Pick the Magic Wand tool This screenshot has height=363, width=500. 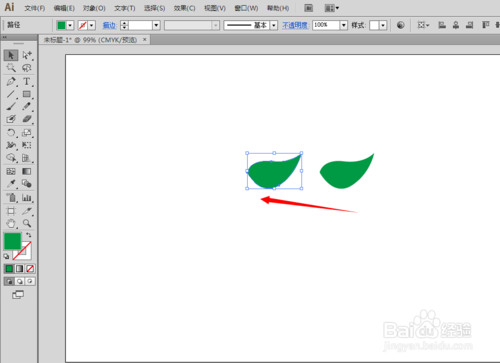(x=11, y=68)
